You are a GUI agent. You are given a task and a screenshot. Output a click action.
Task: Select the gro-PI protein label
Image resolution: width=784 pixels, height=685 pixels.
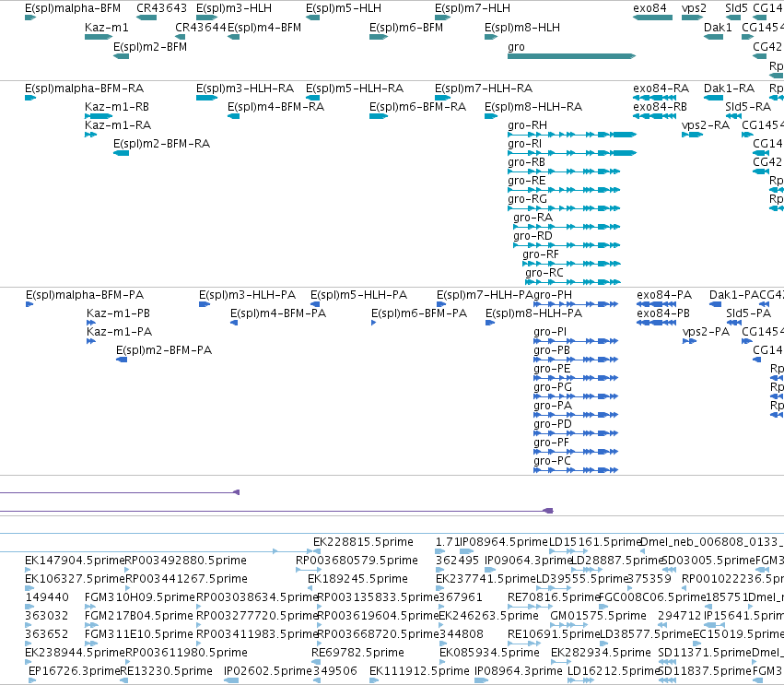(x=550, y=332)
